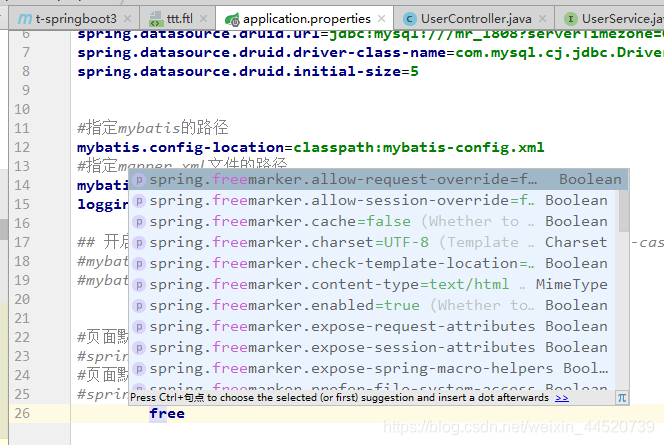Pick spring.freemarker.charset=UTF-8 suggestion
664x445 pixels.
373,242
